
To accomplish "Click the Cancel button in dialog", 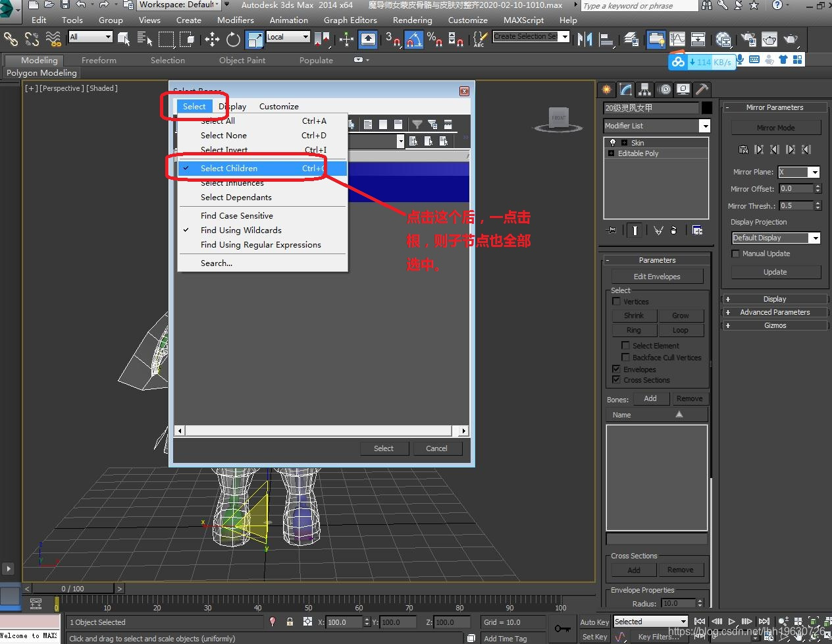I will [x=436, y=448].
